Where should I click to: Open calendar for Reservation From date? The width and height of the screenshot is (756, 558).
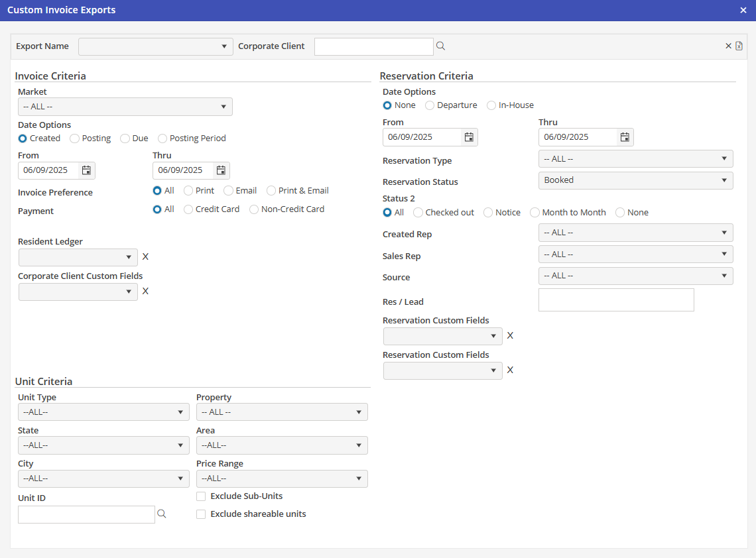point(469,137)
